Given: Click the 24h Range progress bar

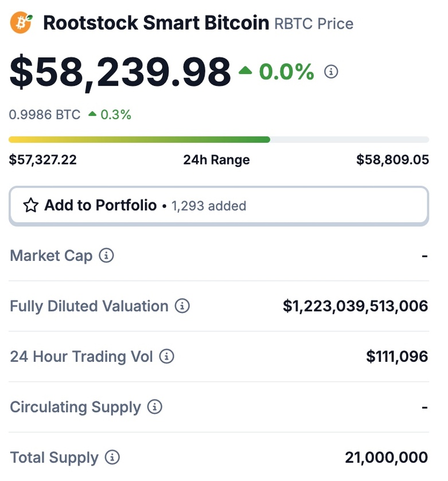Looking at the screenshot, I should (219, 139).
